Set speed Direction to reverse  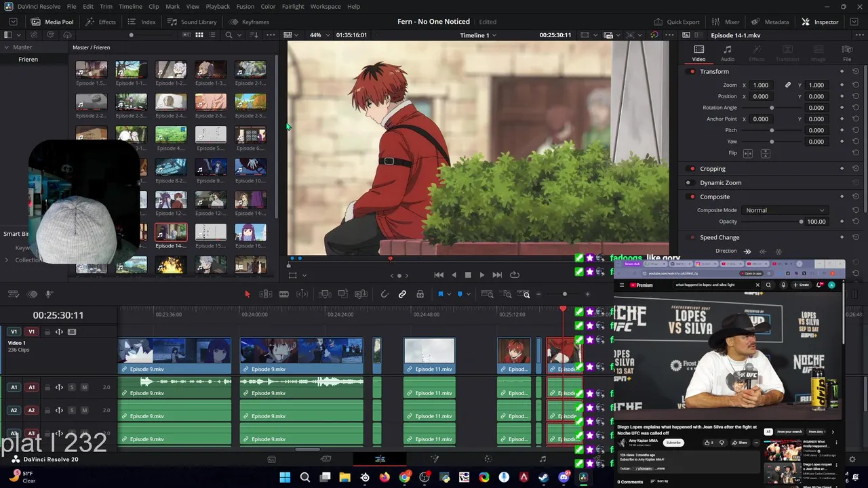coord(763,251)
